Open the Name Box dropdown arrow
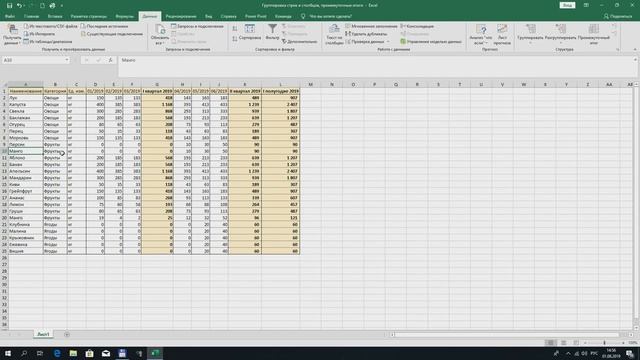Image resolution: width=640 pixels, height=360 pixels. coord(67,60)
